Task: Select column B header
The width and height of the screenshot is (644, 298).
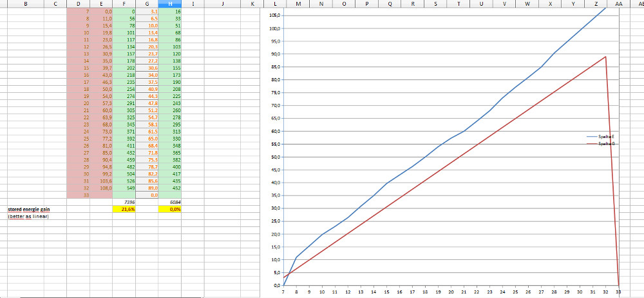Action: pos(25,4)
